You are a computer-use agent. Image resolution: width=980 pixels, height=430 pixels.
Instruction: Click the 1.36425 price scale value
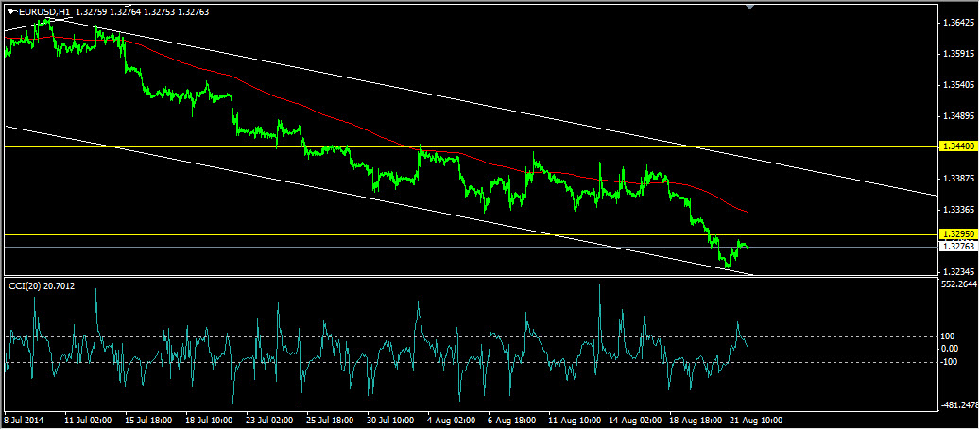pyautogui.click(x=957, y=23)
